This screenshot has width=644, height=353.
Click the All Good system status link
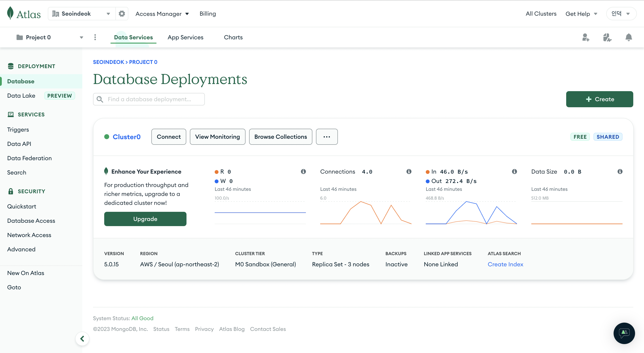[142, 318]
